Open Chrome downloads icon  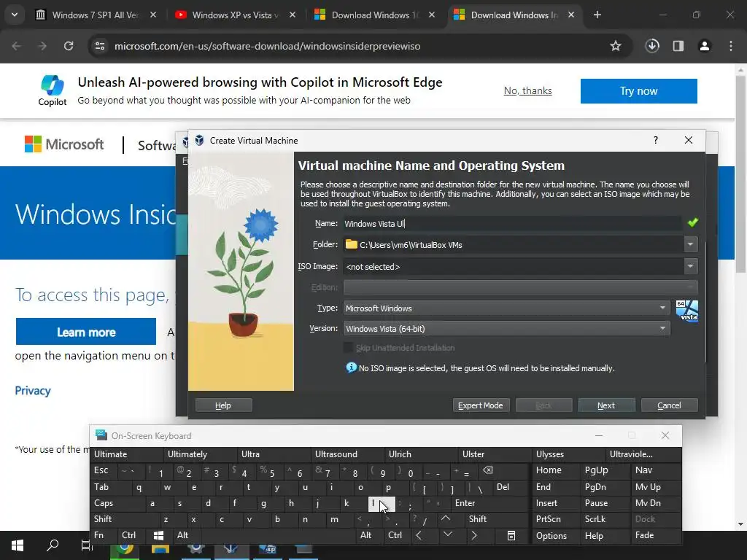pyautogui.click(x=652, y=46)
